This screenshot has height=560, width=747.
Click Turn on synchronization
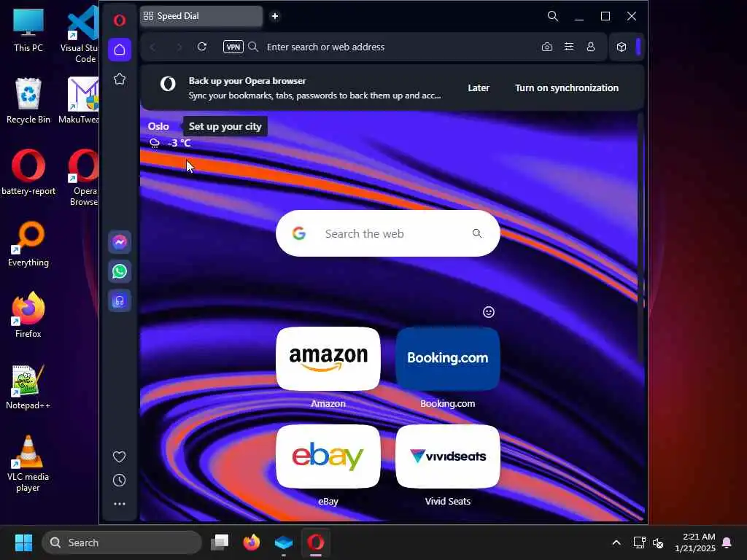point(567,88)
